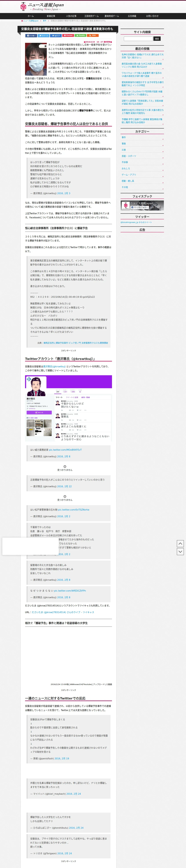
Task: Click the はてブ bookmark share button
Action: pyautogui.click(x=56, y=35)
